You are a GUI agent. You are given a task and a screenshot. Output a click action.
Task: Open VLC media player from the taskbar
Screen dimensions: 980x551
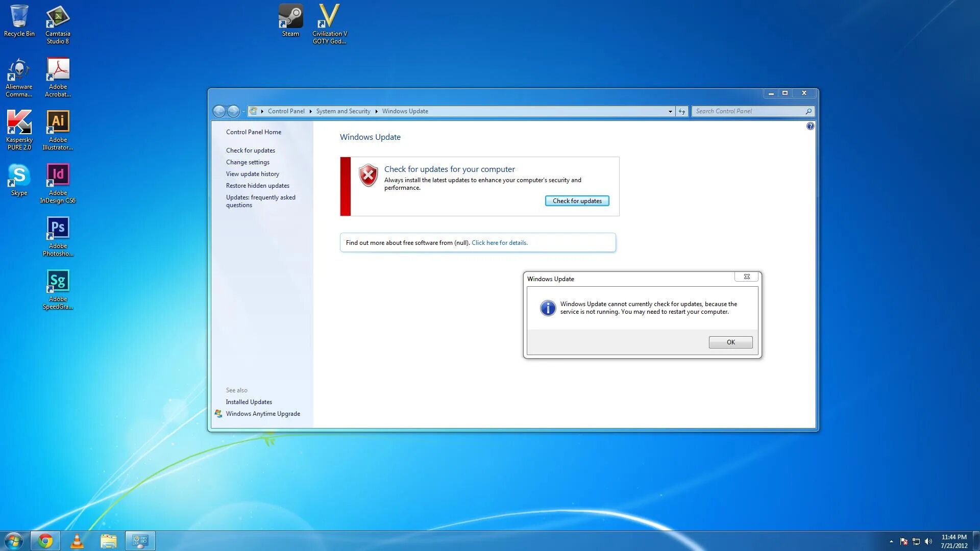[x=77, y=541]
